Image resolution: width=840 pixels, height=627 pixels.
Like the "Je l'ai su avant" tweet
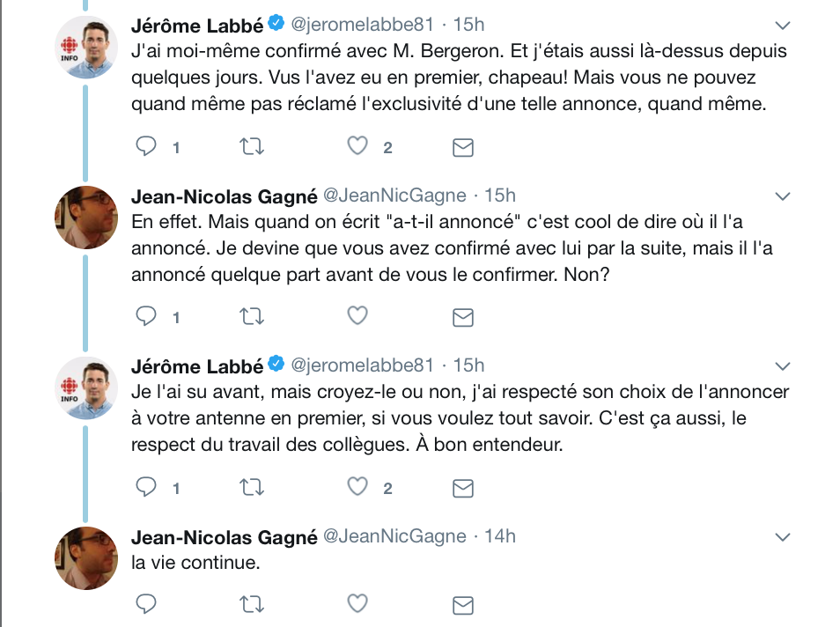[x=357, y=487]
